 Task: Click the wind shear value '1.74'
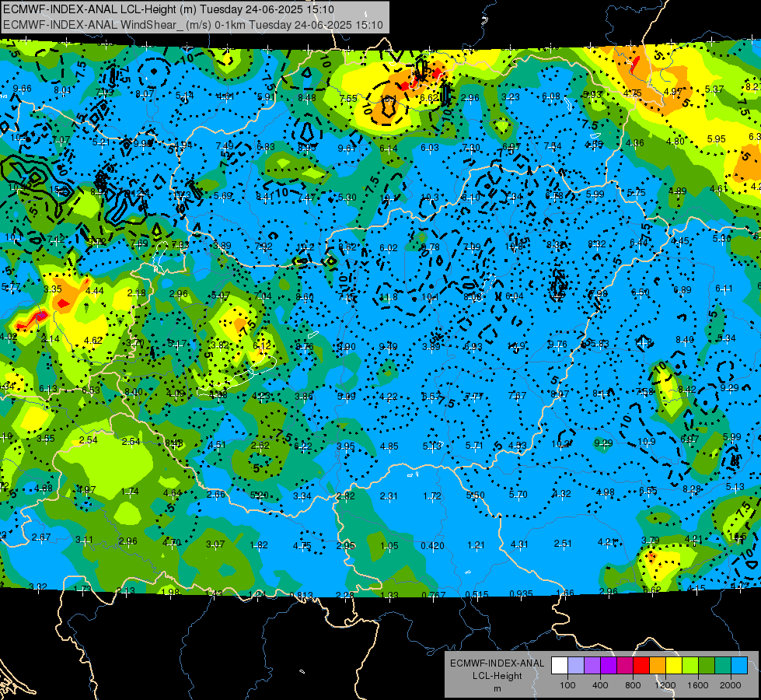pos(130,491)
